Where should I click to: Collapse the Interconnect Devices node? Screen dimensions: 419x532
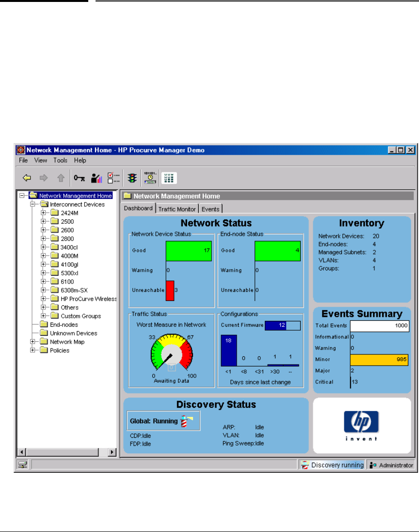pos(33,204)
